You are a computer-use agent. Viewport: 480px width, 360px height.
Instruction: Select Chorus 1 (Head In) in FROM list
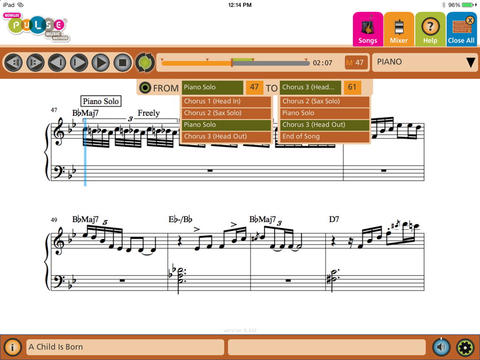tap(226, 101)
